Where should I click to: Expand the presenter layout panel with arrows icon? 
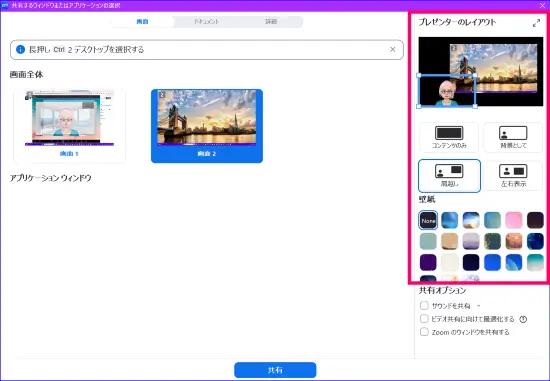pyautogui.click(x=536, y=24)
